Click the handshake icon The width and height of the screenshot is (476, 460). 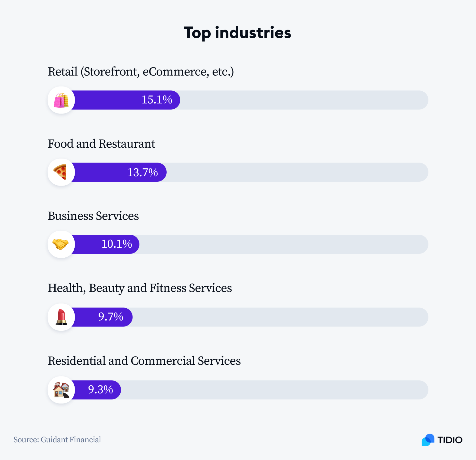(60, 244)
